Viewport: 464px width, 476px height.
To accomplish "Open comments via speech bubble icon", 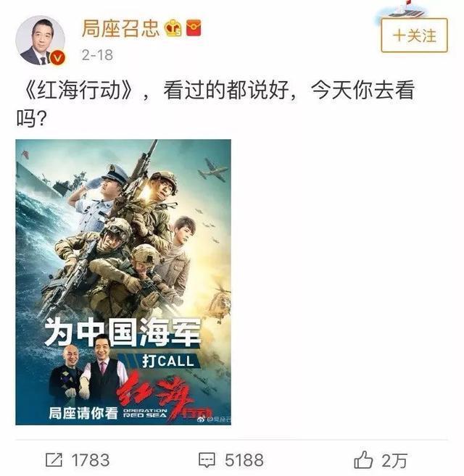I will pyautogui.click(x=207, y=460).
